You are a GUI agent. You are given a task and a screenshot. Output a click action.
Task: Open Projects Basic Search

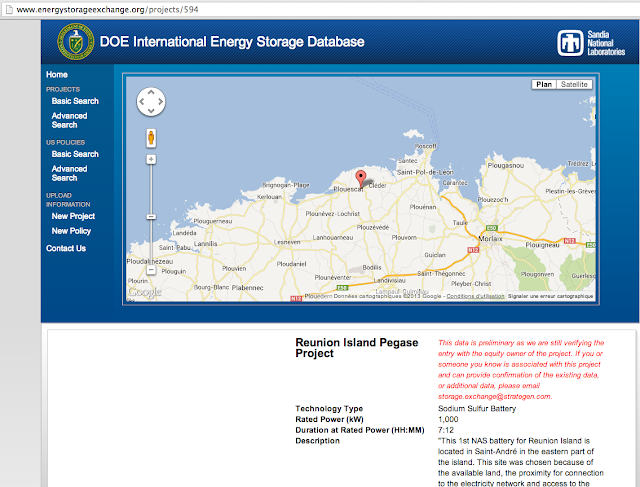[x=75, y=101]
